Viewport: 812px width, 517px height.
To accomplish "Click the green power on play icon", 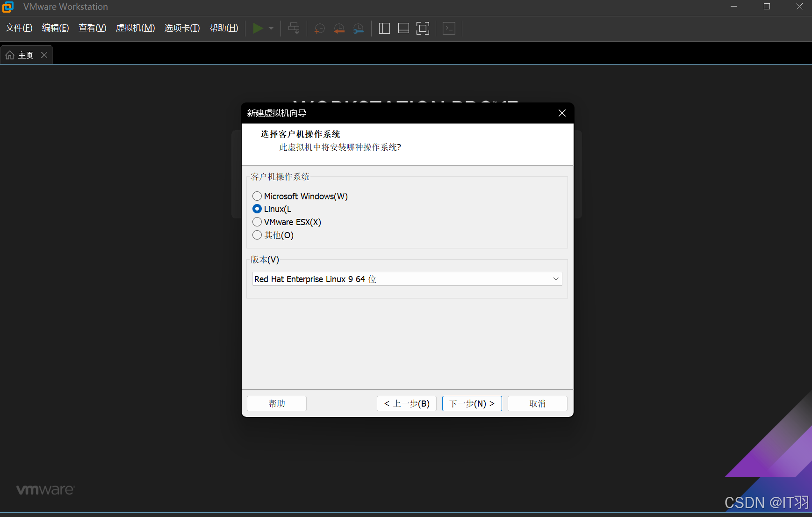I will (x=258, y=28).
